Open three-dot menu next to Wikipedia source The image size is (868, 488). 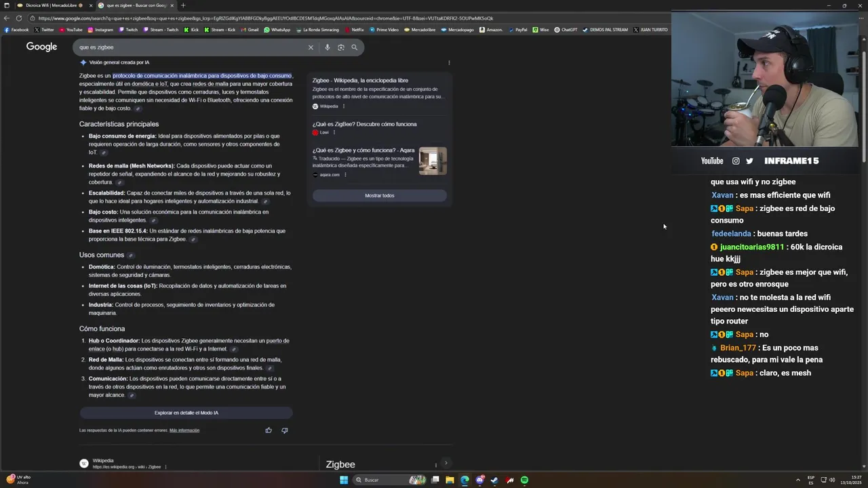(344, 106)
